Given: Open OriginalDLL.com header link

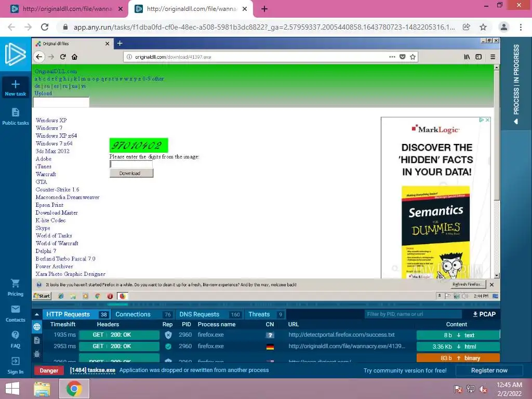Looking at the screenshot, I should coord(56,71).
